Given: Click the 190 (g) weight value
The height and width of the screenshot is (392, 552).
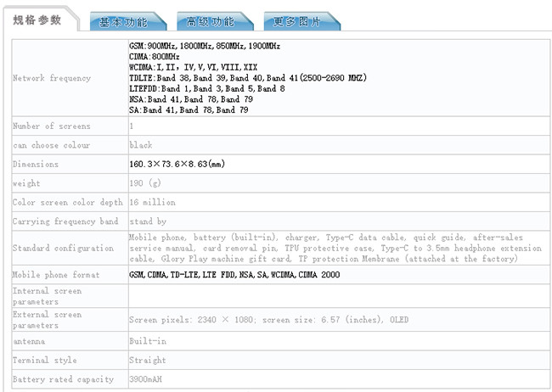Looking at the screenshot, I should 145,183.
